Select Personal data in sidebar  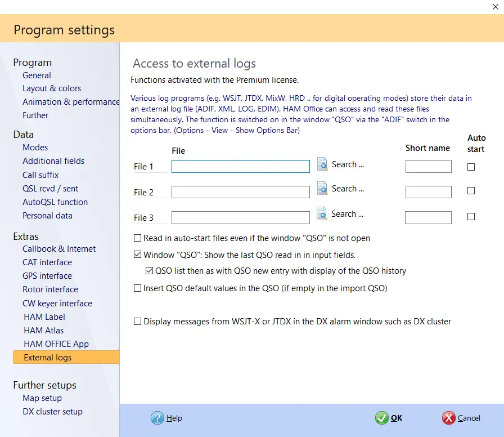point(47,216)
